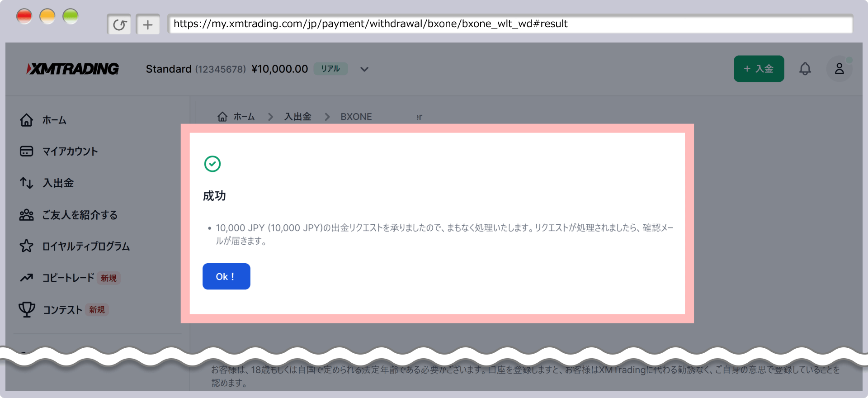
Task: Click the ホーム breadcrumb link
Action: pyautogui.click(x=244, y=117)
